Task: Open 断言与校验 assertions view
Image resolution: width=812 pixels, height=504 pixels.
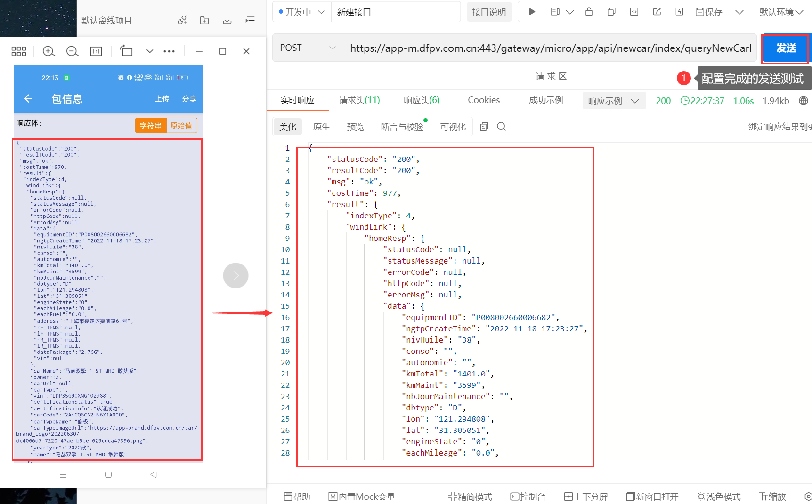Action: point(402,127)
